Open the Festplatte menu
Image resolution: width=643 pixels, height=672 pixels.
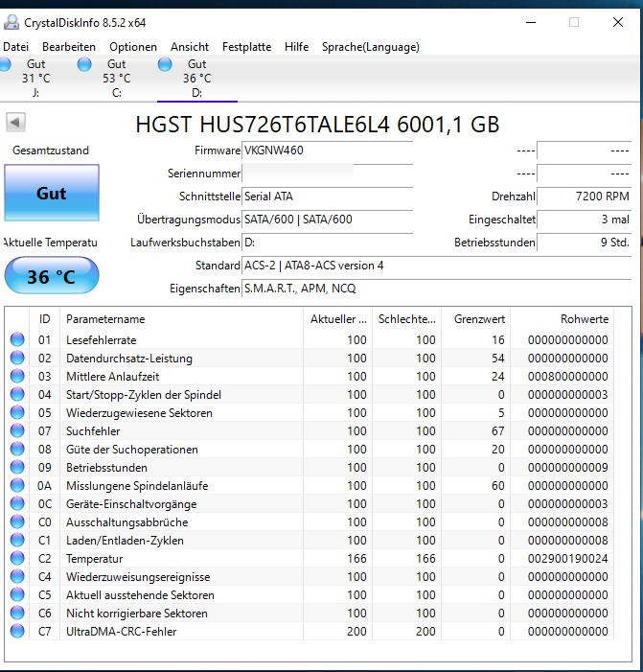(246, 47)
